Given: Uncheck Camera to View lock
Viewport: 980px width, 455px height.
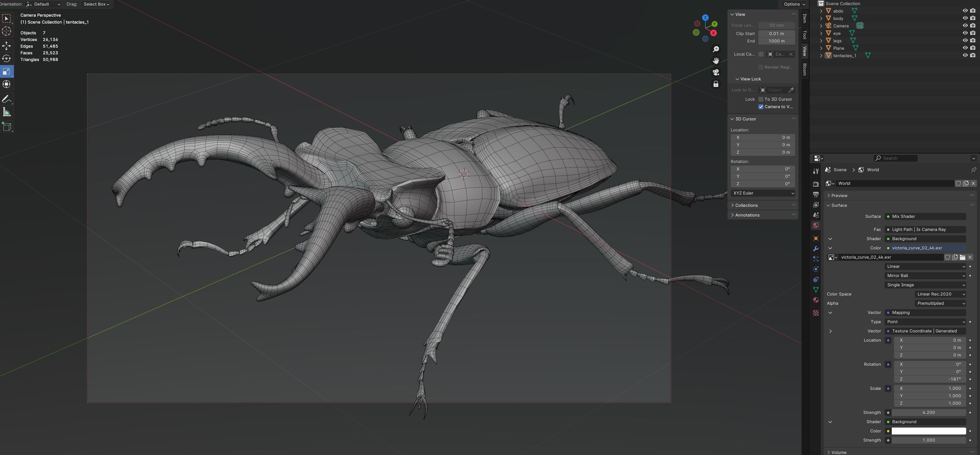Looking at the screenshot, I should [x=761, y=107].
